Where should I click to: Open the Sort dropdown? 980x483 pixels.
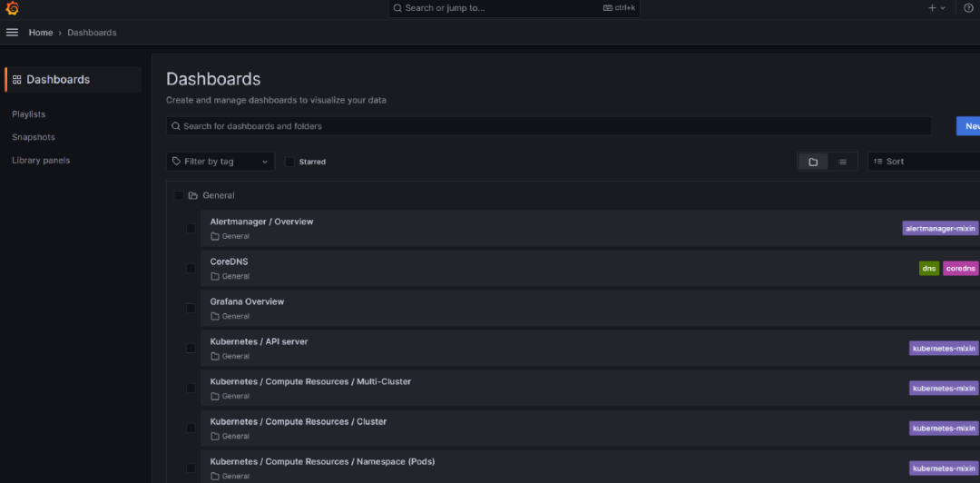coord(924,162)
